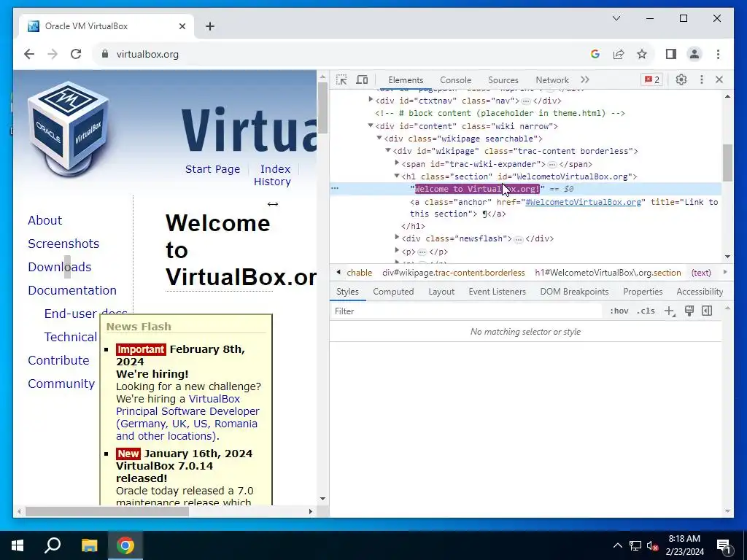747x560 pixels.
Task: Open VirtualBox Principal Software Developer link
Action: point(187,411)
